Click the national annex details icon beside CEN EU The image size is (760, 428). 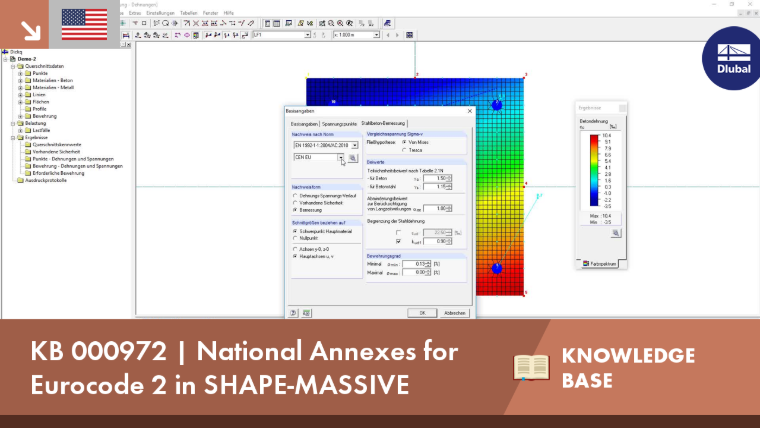352,158
